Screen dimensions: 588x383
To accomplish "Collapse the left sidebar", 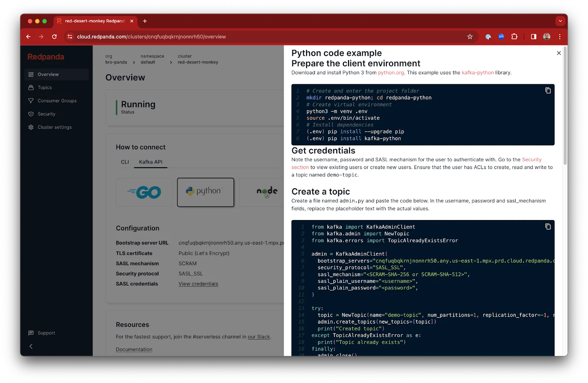I will point(31,346).
